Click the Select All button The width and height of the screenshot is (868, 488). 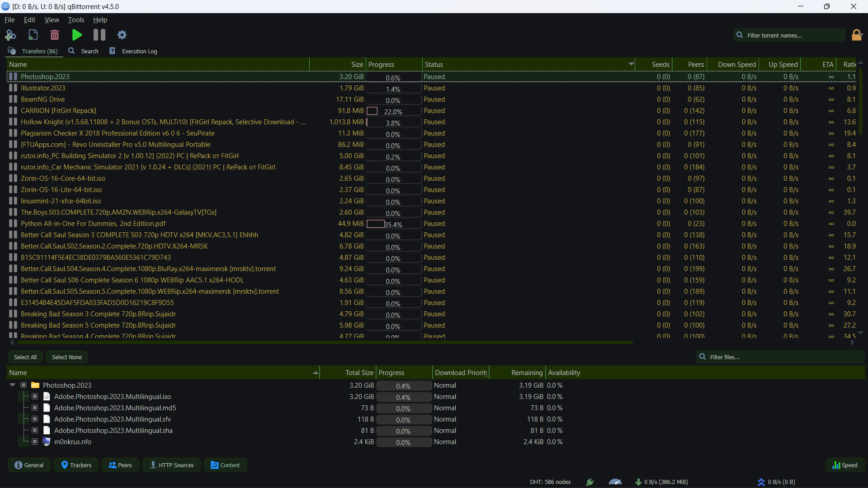point(25,357)
